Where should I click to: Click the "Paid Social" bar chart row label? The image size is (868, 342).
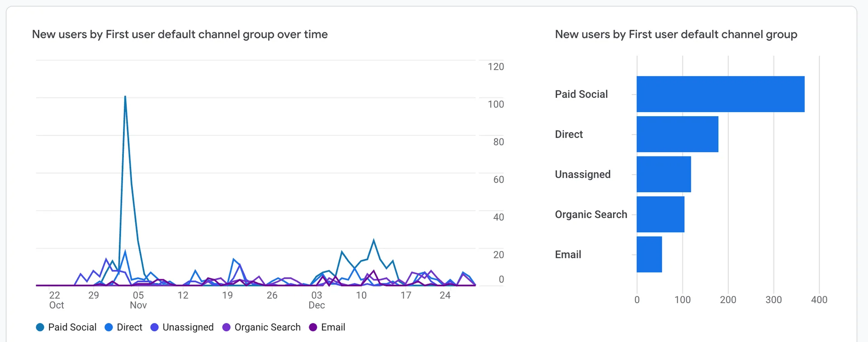(581, 94)
